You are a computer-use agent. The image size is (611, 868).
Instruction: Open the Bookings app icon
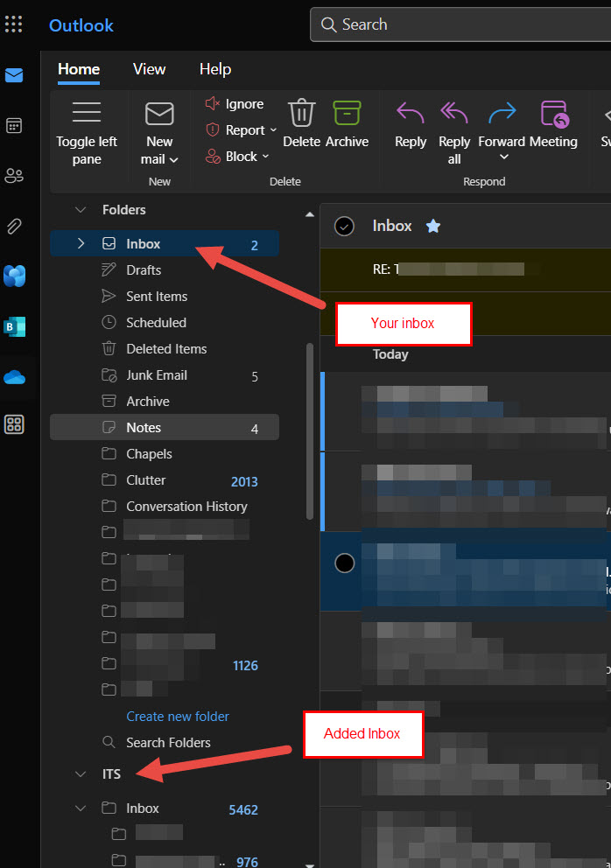point(14,326)
